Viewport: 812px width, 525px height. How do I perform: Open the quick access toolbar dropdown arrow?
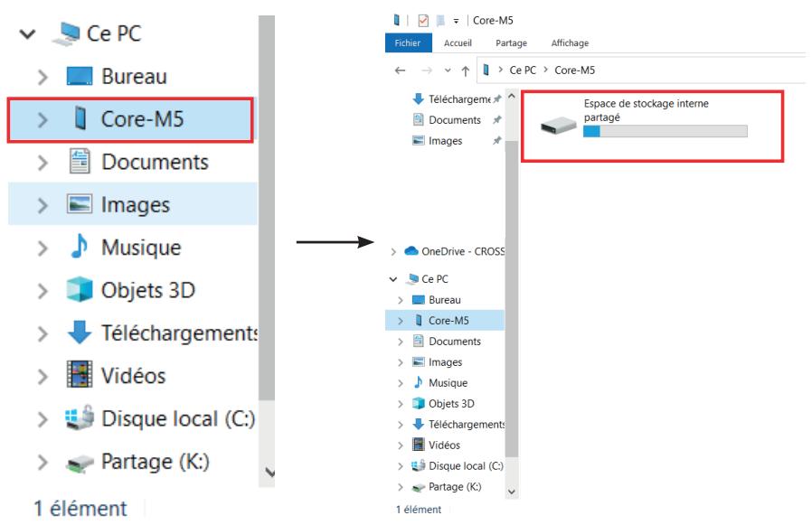pos(456,21)
